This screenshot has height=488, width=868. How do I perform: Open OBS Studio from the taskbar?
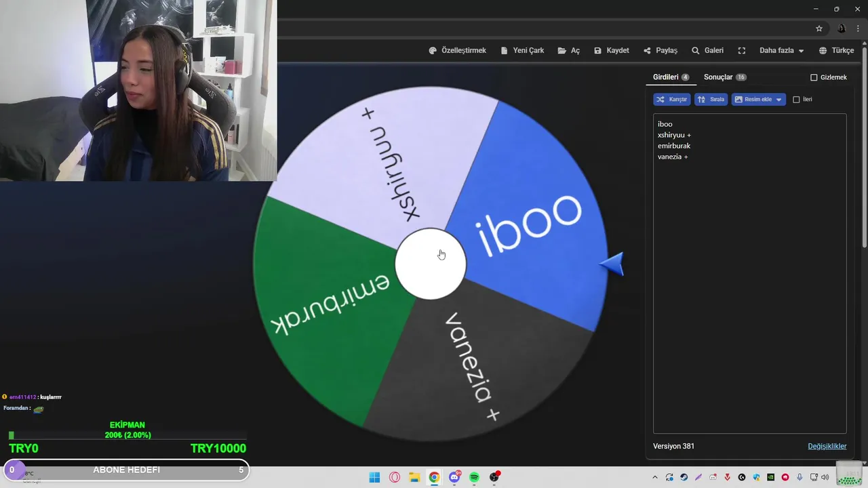point(494,477)
